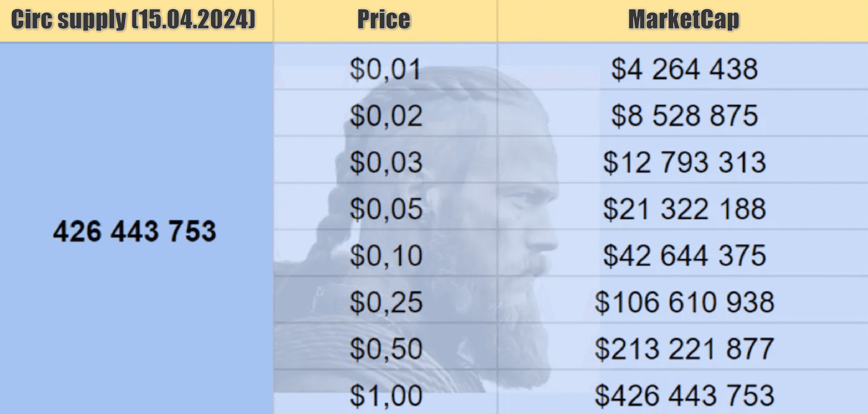868x414 pixels.
Task: Select the Circ supply (15.04.2024) header cell
Action: tap(136, 21)
